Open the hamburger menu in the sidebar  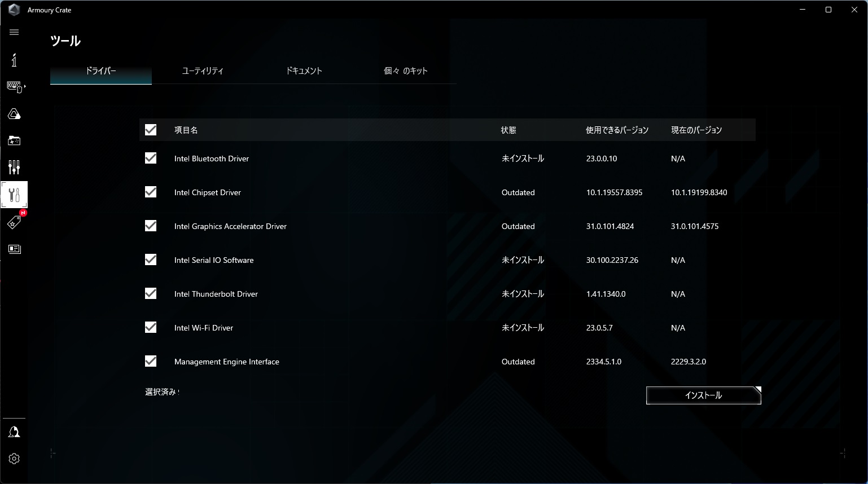pyautogui.click(x=14, y=32)
